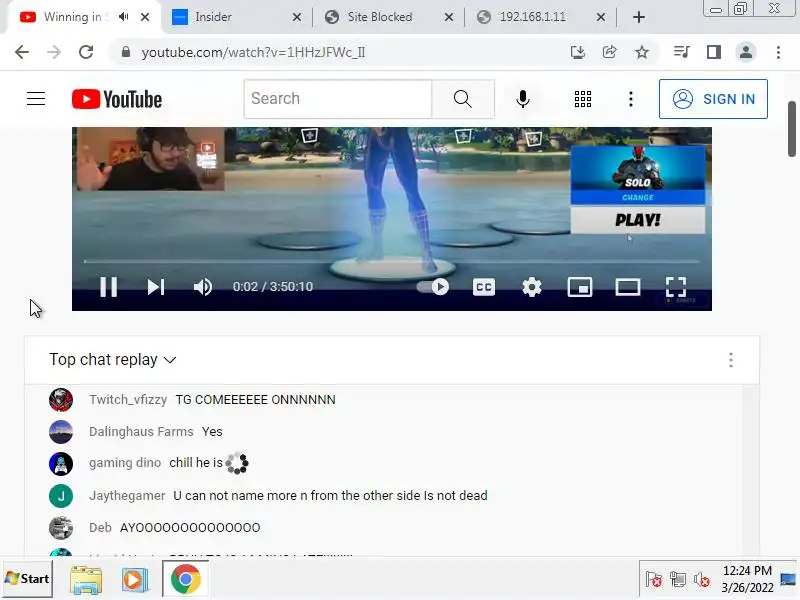Screen dimensions: 800x600
Task: Close the 192.168.1.11 tab
Action: pyautogui.click(x=601, y=17)
